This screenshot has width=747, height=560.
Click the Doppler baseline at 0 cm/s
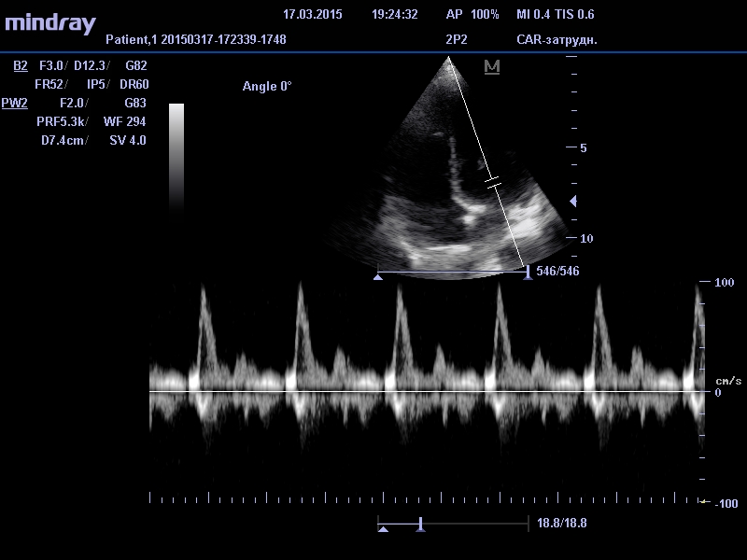[425, 391]
